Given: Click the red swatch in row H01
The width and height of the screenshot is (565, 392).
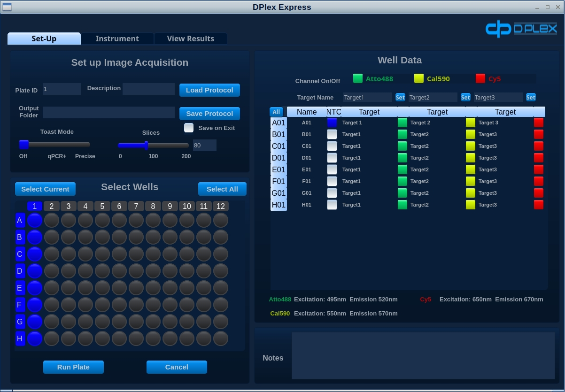Looking at the screenshot, I should 539,205.
